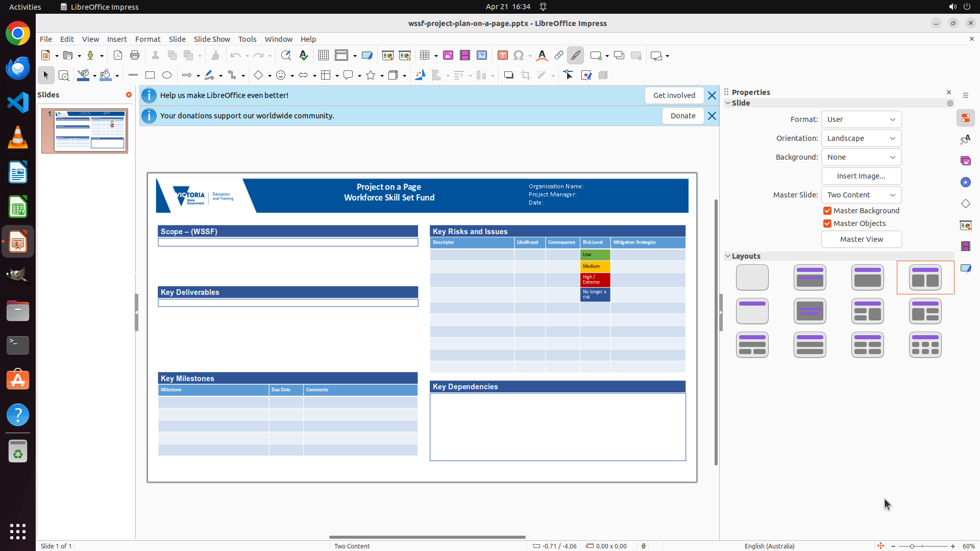980x551 pixels.
Task: Toggle the Master Objects checkbox
Action: [x=827, y=223]
